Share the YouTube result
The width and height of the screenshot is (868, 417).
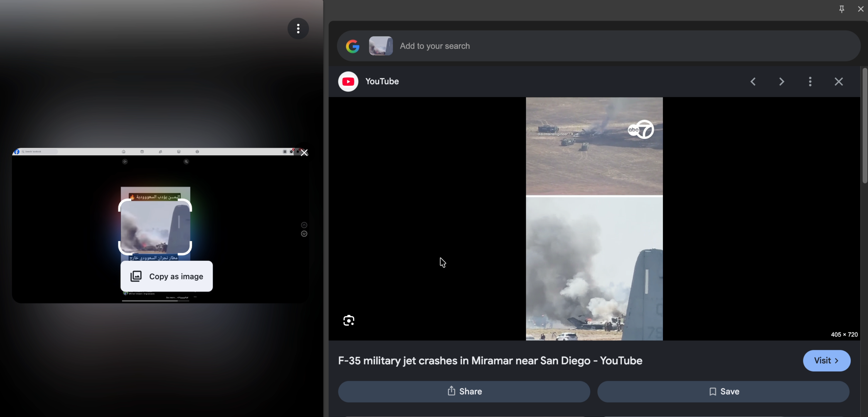(464, 392)
